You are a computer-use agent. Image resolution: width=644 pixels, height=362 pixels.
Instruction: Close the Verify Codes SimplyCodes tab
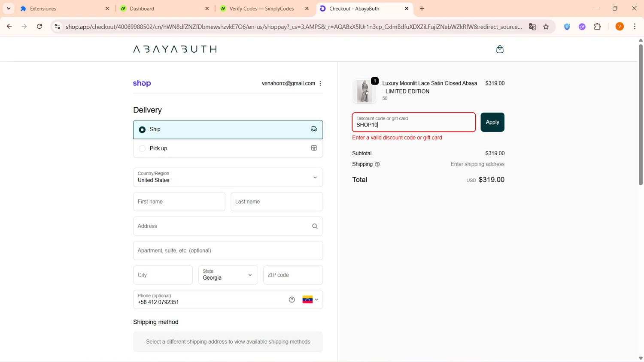[x=307, y=9]
